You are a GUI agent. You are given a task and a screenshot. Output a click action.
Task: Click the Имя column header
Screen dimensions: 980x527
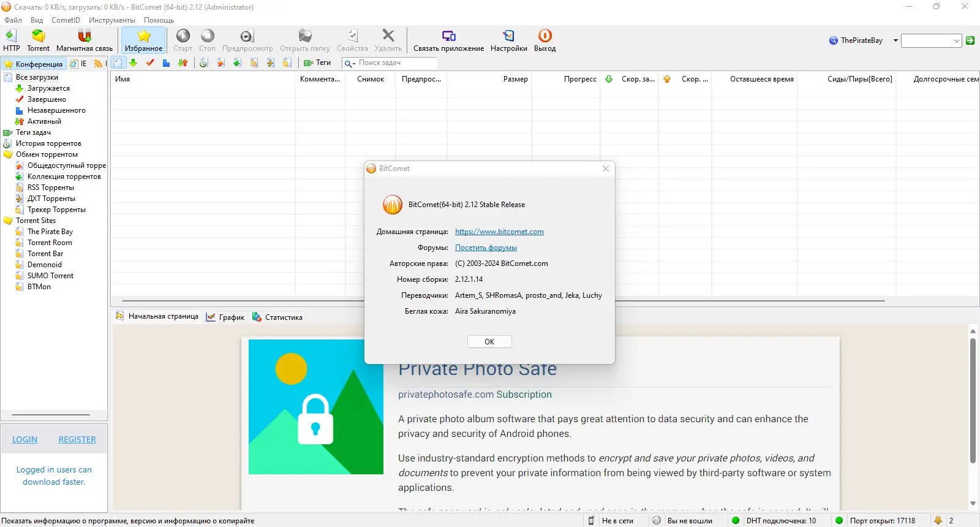(x=203, y=79)
